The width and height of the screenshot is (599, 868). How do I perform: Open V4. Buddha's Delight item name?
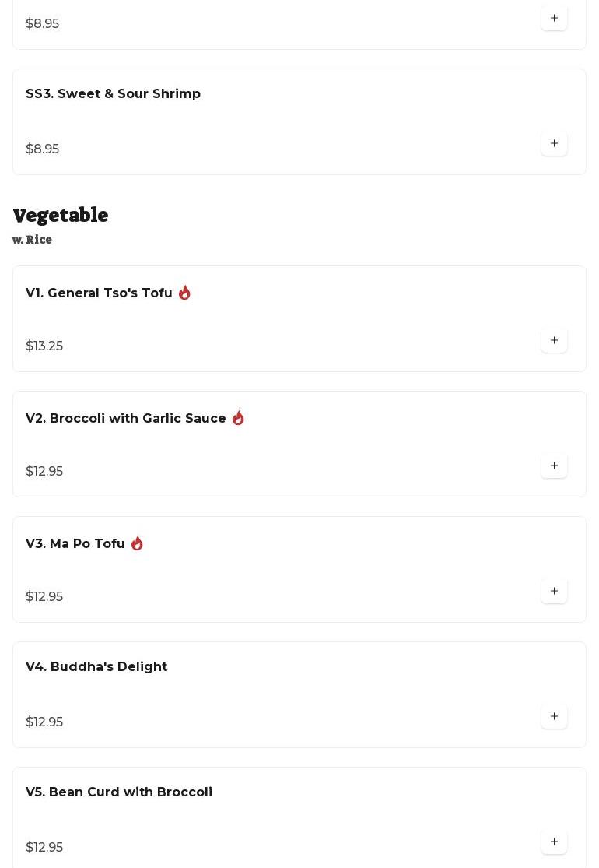[96, 667]
